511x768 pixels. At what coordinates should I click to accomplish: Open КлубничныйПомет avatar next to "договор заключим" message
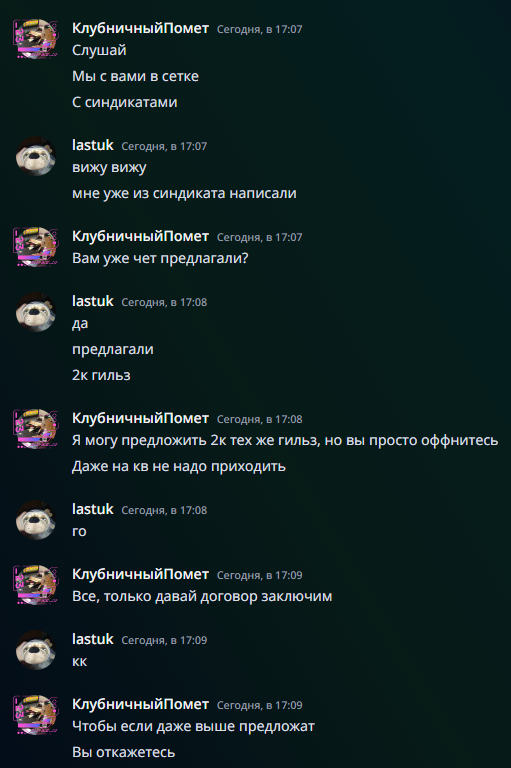(35, 584)
